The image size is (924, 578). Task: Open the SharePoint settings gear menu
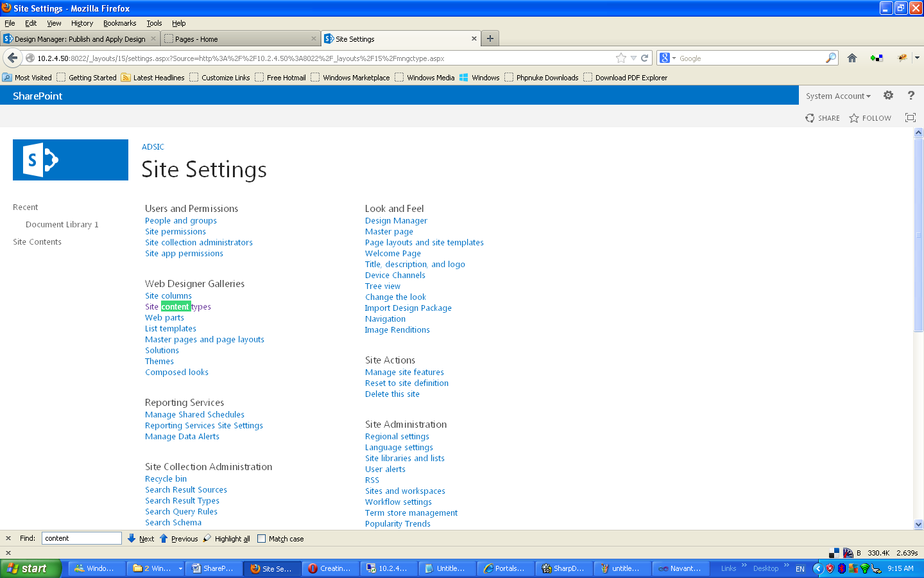click(888, 95)
